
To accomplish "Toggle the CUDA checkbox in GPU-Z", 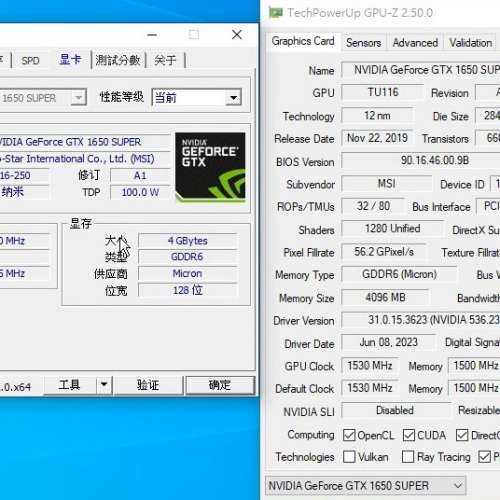I will (409, 435).
